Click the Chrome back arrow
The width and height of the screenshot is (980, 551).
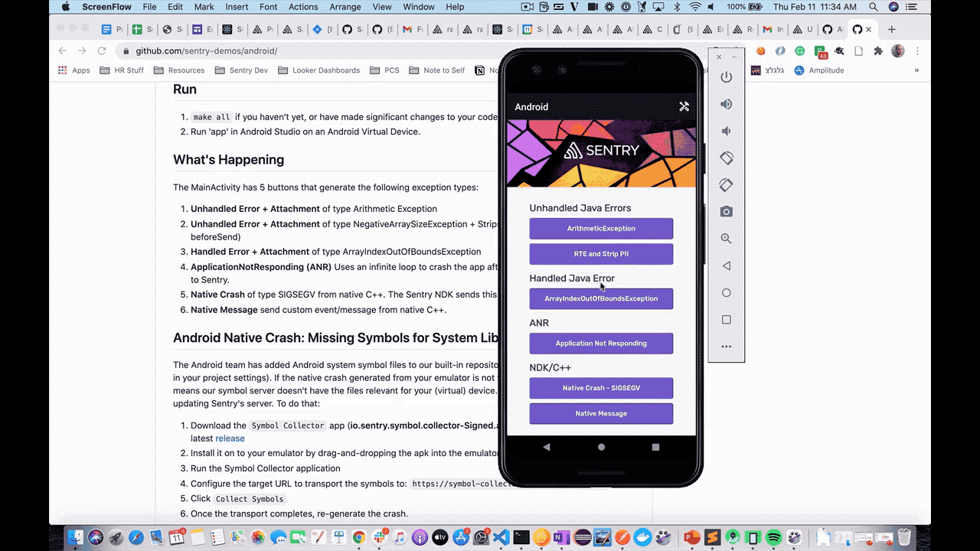(63, 51)
